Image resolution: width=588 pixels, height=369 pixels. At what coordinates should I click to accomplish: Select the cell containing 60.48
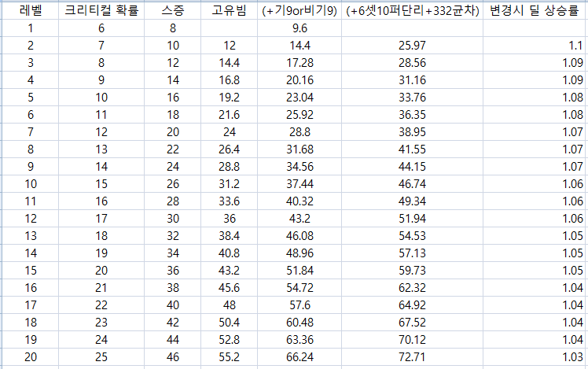pyautogui.click(x=299, y=322)
